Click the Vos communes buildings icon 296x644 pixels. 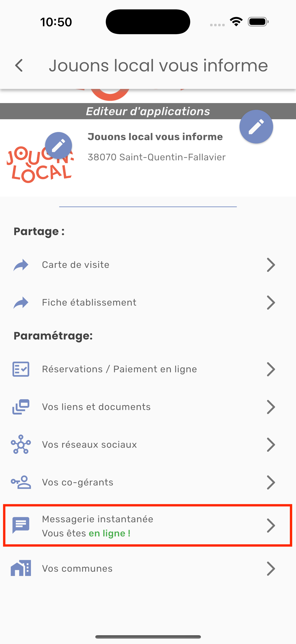point(21,568)
